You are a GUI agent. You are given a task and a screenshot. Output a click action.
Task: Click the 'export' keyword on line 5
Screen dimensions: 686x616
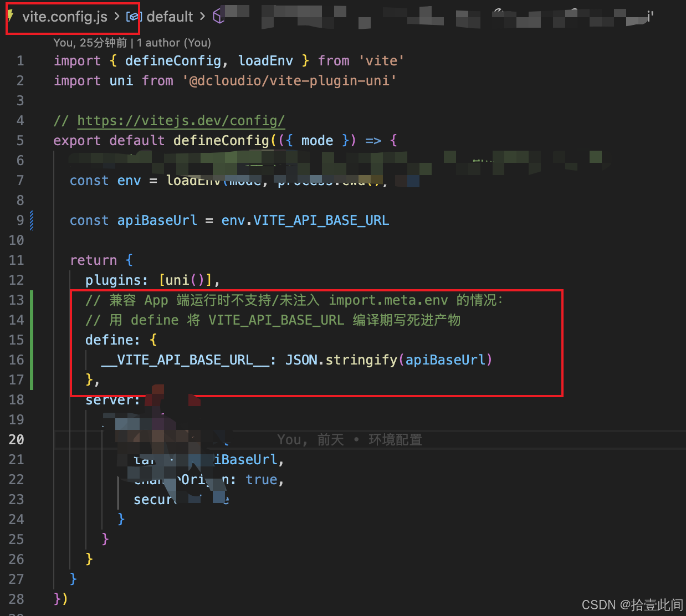coord(77,141)
